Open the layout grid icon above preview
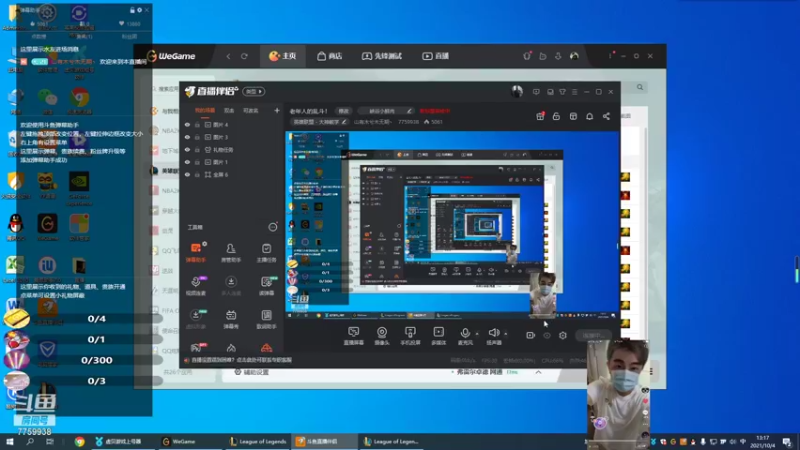The width and height of the screenshot is (800, 450). 573,116
